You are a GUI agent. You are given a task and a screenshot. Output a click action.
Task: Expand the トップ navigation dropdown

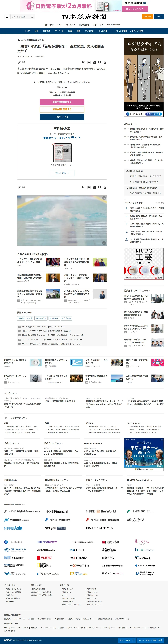coord(28,31)
